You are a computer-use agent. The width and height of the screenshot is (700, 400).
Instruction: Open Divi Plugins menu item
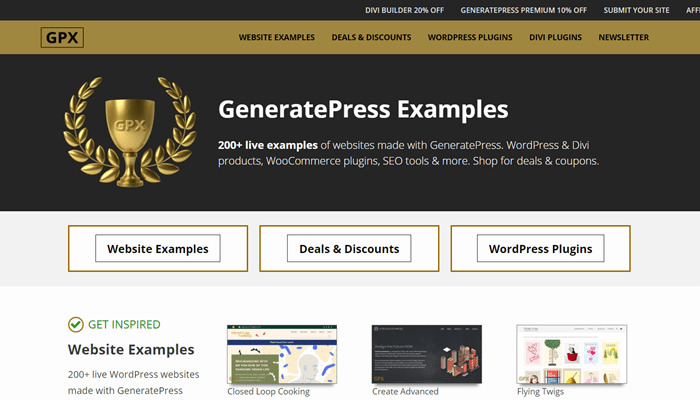click(555, 38)
